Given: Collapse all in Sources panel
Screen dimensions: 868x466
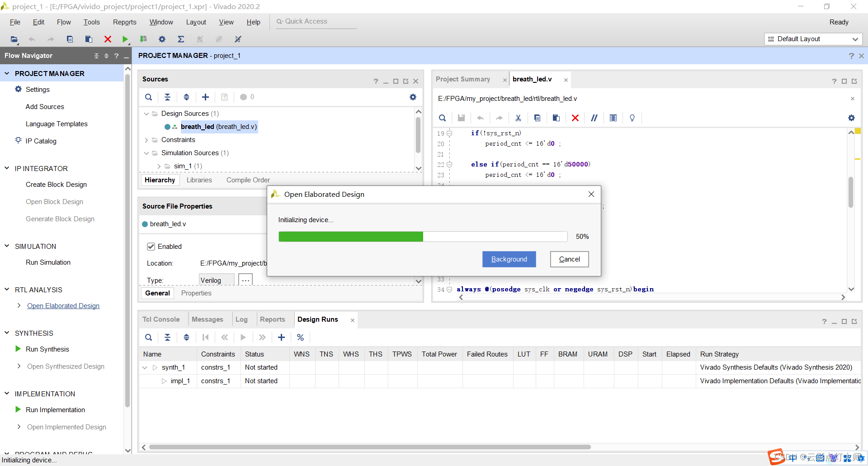Looking at the screenshot, I should pos(167,97).
